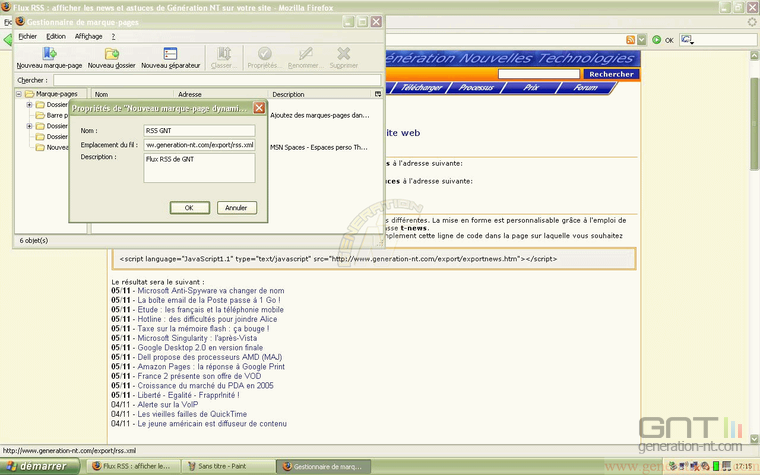The width and height of the screenshot is (760, 475).
Task: Open the URL bar history dropdown arrow
Action: tap(642, 40)
